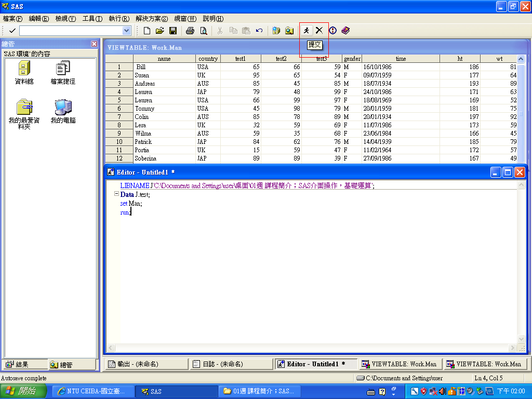The width and height of the screenshot is (532, 399).
Task: Click the time cell 16/10/1986
Action: (401, 67)
